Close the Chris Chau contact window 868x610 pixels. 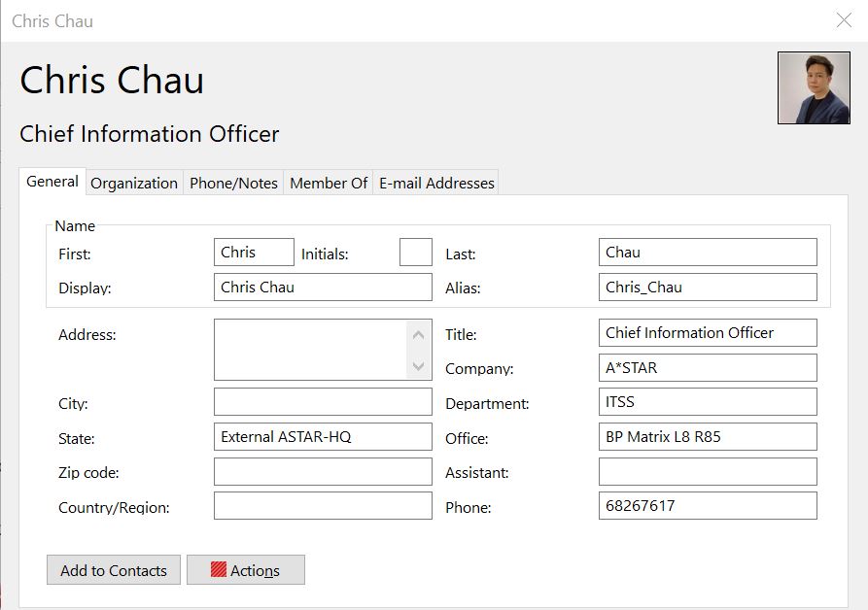(x=844, y=20)
